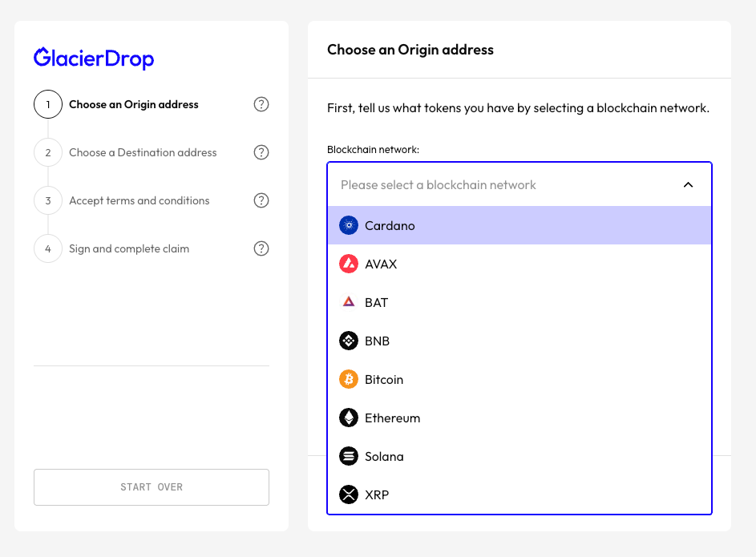Click the orange Bitcoin logo icon

pos(349,379)
